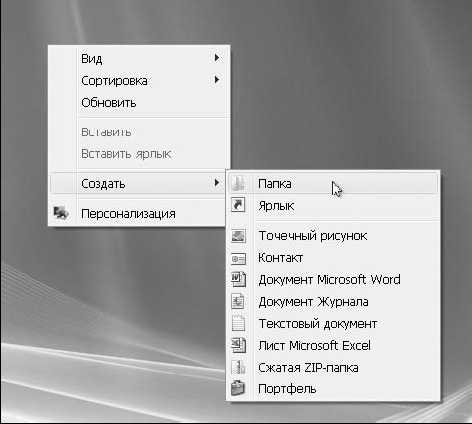Click the Персонализация monitor icon
Screen dimensions: 472x424
pyautogui.click(x=61, y=213)
